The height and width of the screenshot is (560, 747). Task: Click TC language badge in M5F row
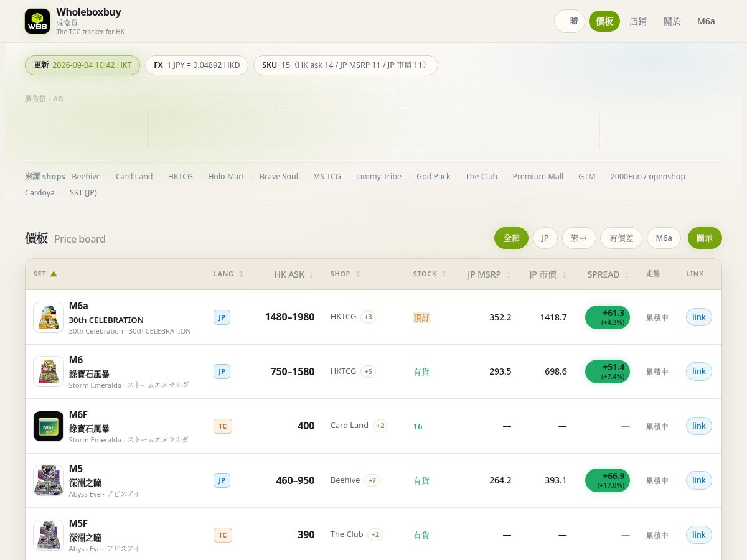(x=222, y=535)
